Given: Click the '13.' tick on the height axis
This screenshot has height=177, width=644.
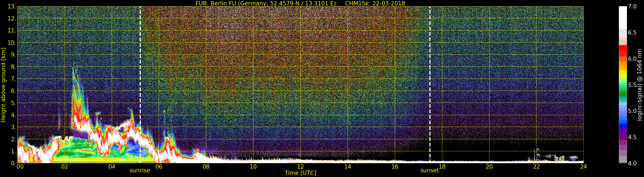Looking at the screenshot, I should click(x=12, y=6).
